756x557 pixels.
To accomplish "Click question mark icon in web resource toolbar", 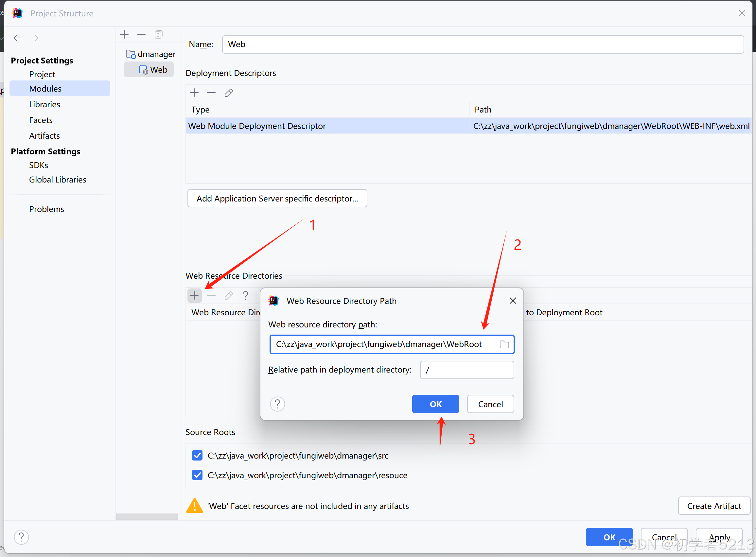I will point(245,296).
